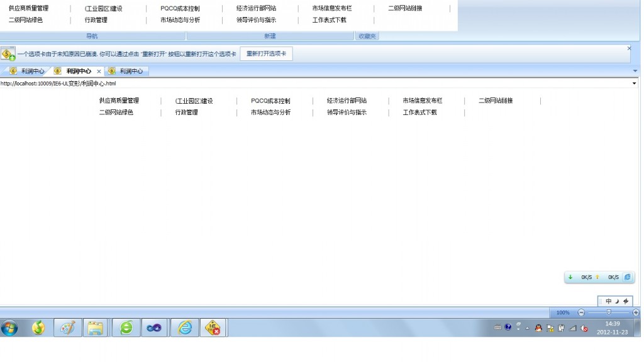Click the IME settings button after the moon
Image resolution: width=644 pixels, height=362 pixels.
[626, 301]
